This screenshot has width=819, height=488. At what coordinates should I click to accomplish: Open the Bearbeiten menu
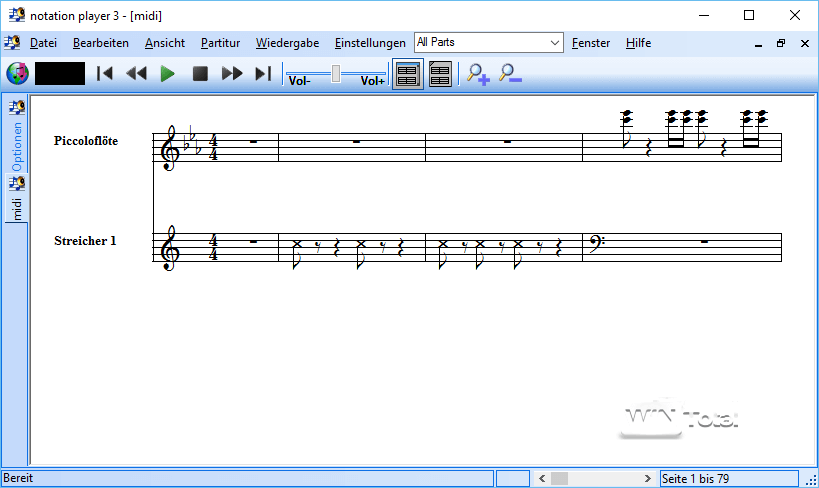101,43
